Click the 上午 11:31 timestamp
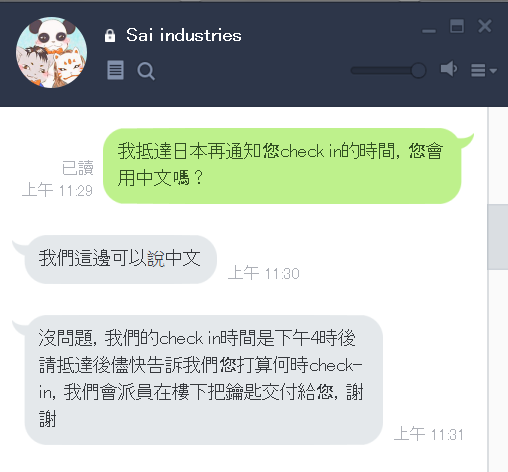 point(429,434)
